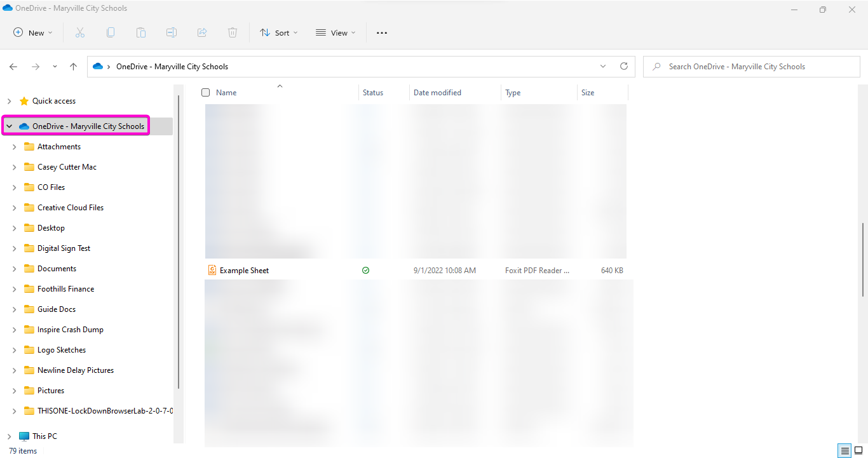868x458 pixels.
Task: Expand the Casey Cutter Mac folder
Action: click(x=14, y=167)
